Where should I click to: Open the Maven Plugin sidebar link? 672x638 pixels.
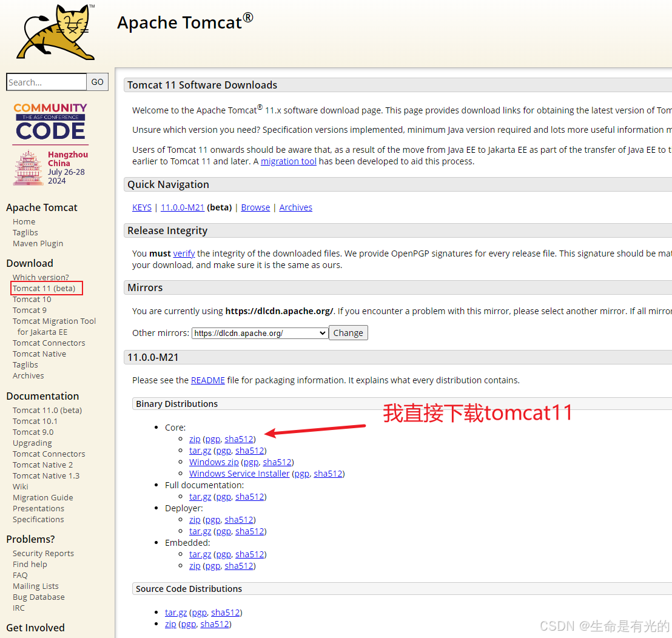point(38,243)
